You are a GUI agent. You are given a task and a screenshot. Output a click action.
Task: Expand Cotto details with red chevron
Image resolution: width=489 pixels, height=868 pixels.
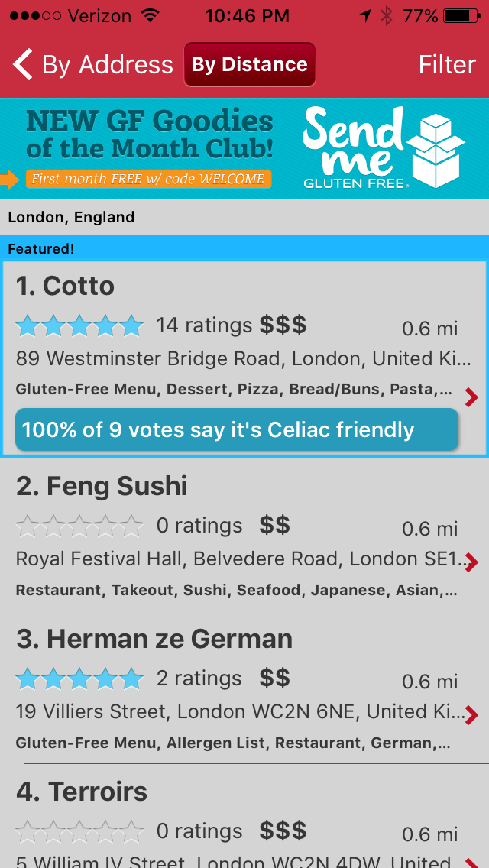471,397
